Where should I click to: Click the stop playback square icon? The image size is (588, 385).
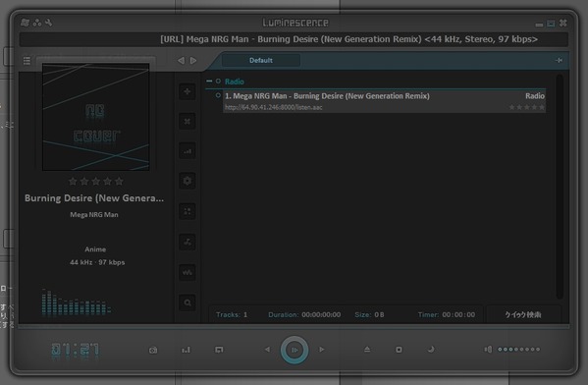pyautogui.click(x=399, y=350)
